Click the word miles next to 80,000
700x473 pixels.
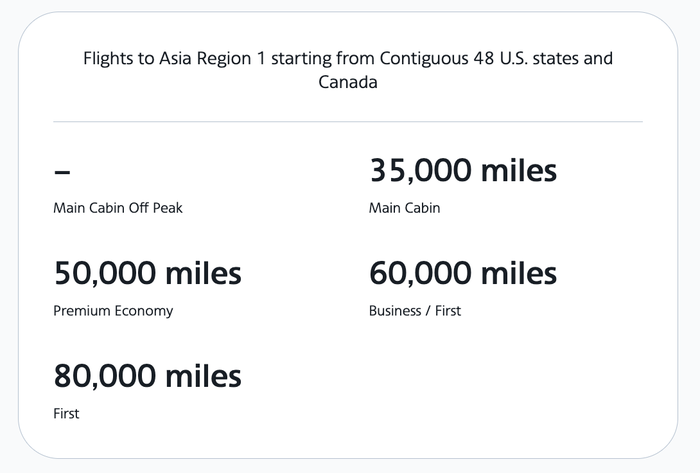tap(203, 376)
